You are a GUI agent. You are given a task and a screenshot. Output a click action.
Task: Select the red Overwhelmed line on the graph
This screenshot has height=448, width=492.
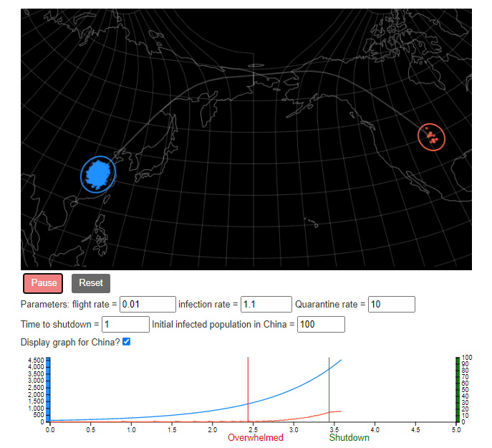coord(248,389)
